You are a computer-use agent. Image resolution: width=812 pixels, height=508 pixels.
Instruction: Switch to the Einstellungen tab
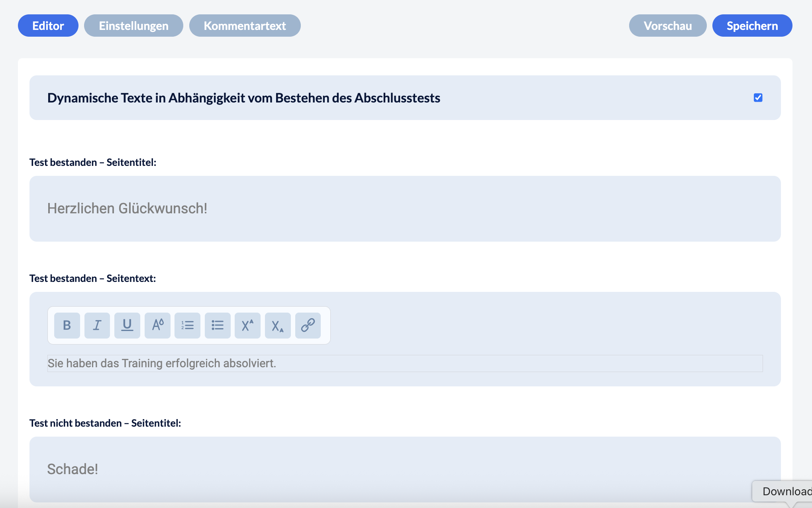tap(133, 26)
